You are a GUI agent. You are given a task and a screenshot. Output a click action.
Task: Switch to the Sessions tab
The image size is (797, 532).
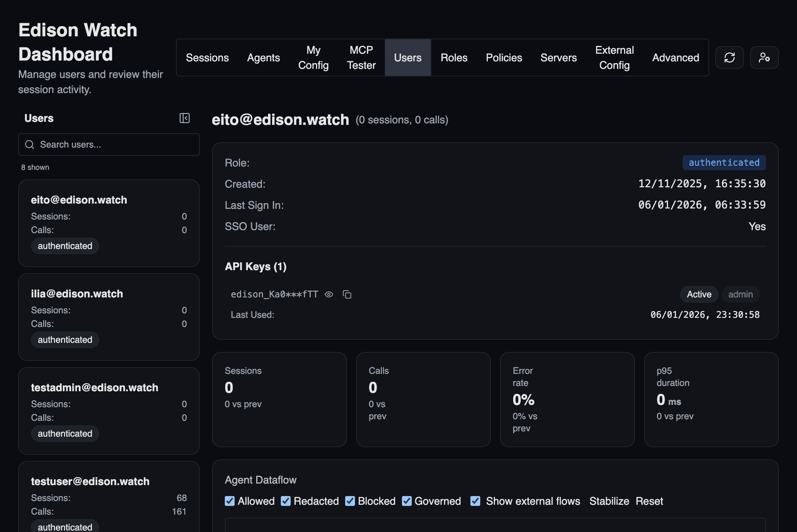click(x=207, y=58)
